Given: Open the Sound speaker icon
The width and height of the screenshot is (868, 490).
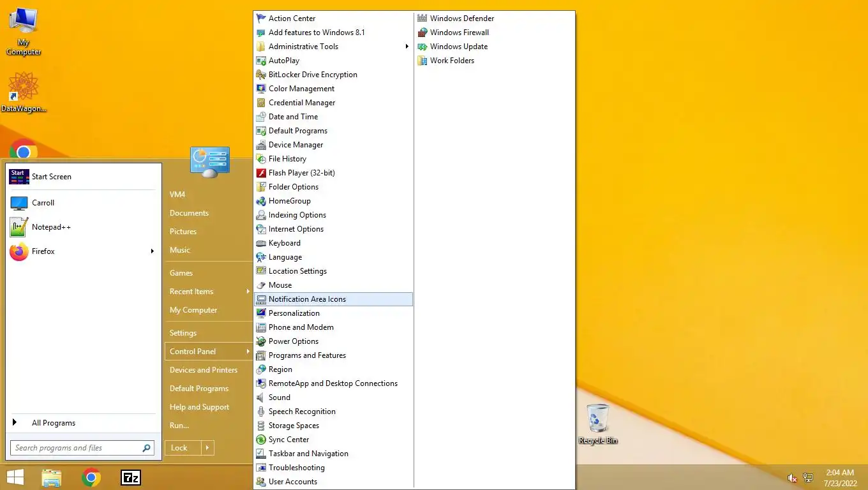Looking at the screenshot, I should 261,397.
